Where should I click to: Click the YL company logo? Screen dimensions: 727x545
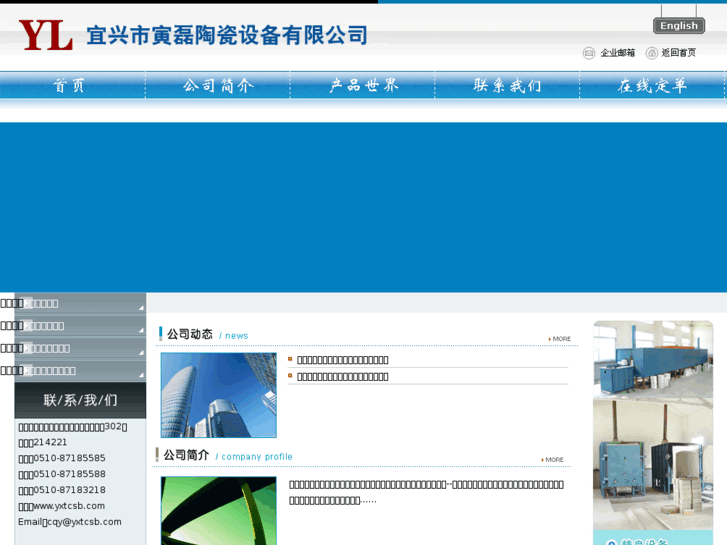(x=45, y=35)
